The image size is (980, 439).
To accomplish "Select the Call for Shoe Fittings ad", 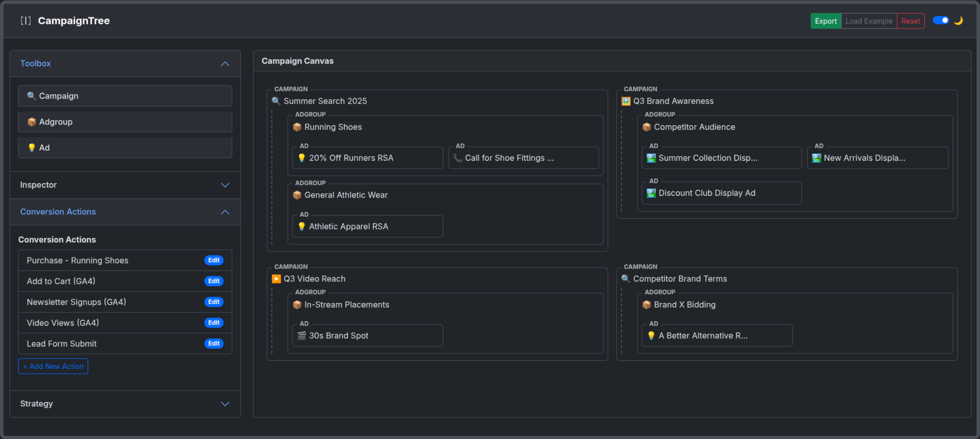I will coord(524,158).
